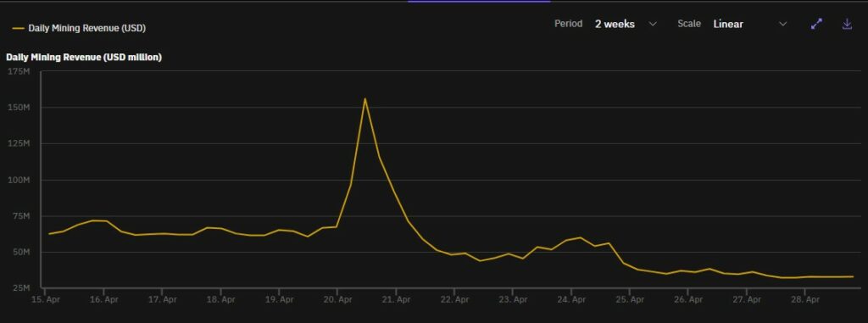Click the 150M y-axis label

(19, 108)
